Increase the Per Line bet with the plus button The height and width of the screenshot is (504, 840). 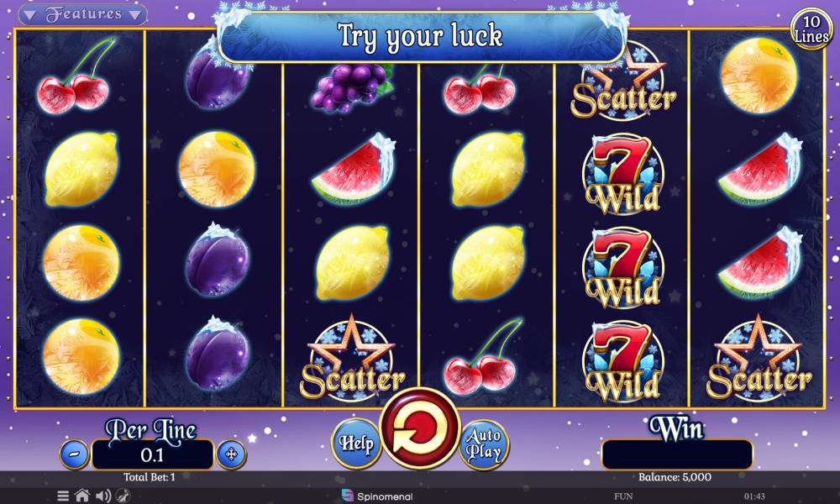click(x=232, y=454)
